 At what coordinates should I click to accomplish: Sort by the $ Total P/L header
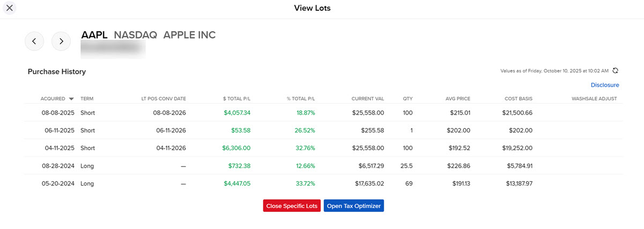236,99
